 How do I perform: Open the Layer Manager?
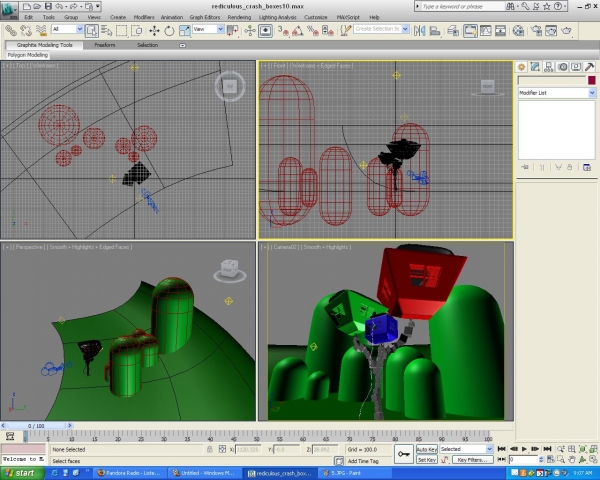tap(453, 30)
